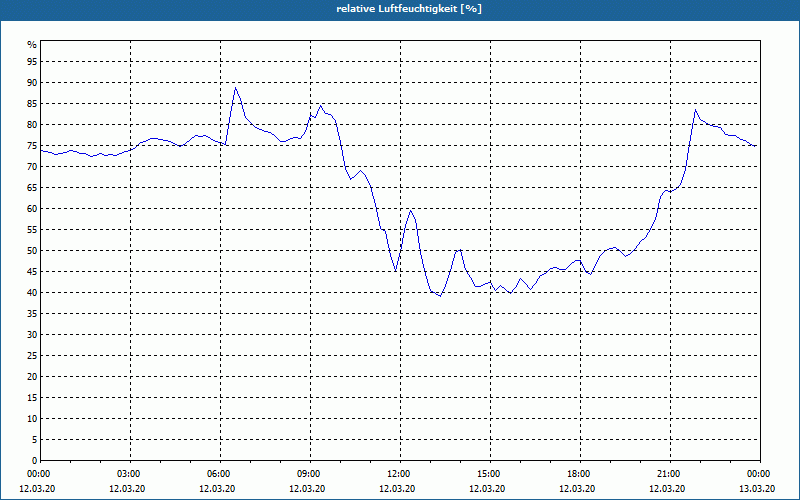Click the curve's highest peak near 89%

pos(235,88)
